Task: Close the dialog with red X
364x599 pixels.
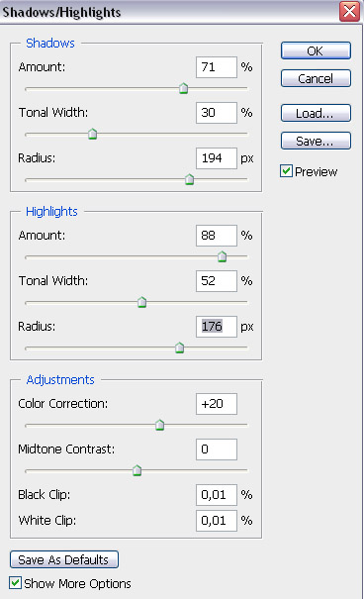Action: (349, 11)
